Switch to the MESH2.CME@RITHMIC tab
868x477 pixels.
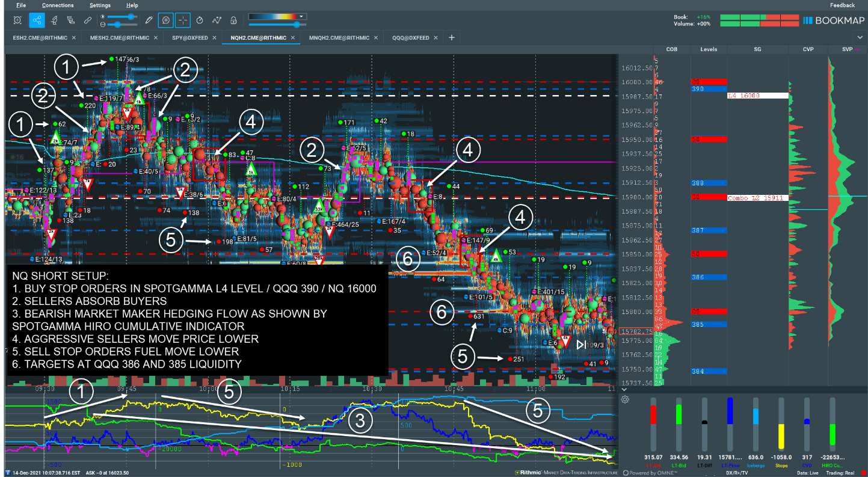(x=120, y=37)
